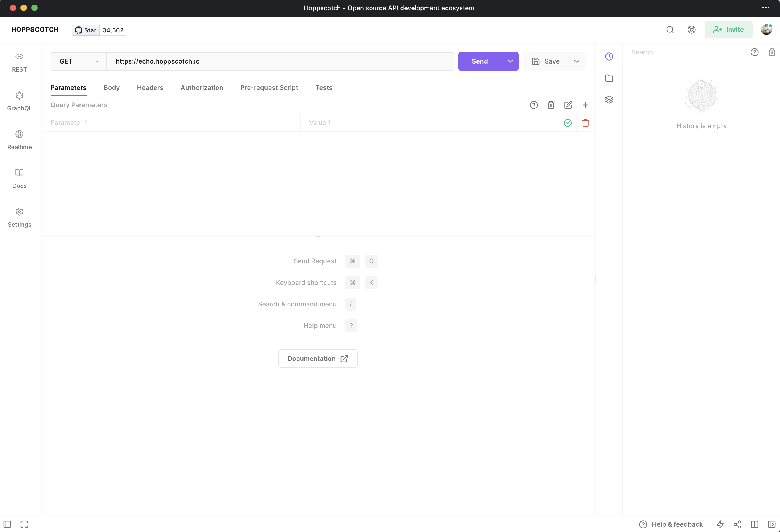
Task: Toggle the Parameter 1 active checkmark
Action: tap(567, 123)
